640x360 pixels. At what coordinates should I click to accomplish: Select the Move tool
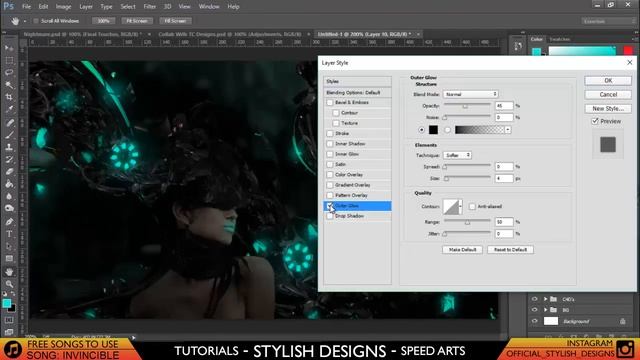tap(9, 48)
